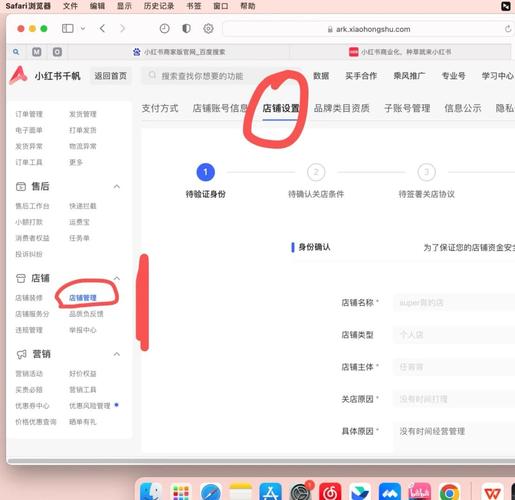Collapse the 营销 sidebar section
The width and height of the screenshot is (515, 500).
(x=117, y=354)
